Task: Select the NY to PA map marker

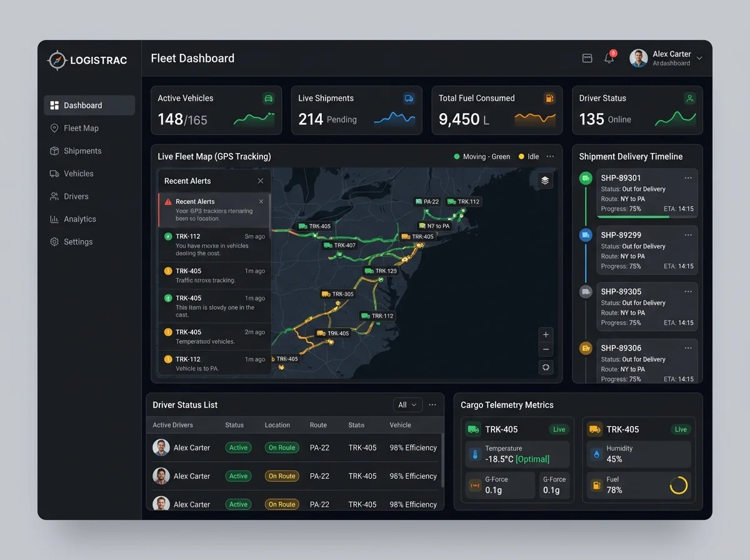Action: (434, 226)
